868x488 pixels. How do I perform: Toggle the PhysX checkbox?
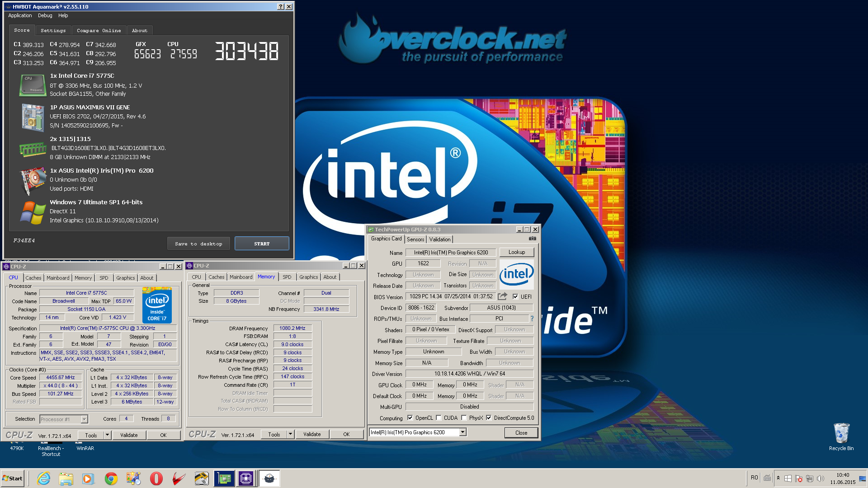click(x=464, y=418)
